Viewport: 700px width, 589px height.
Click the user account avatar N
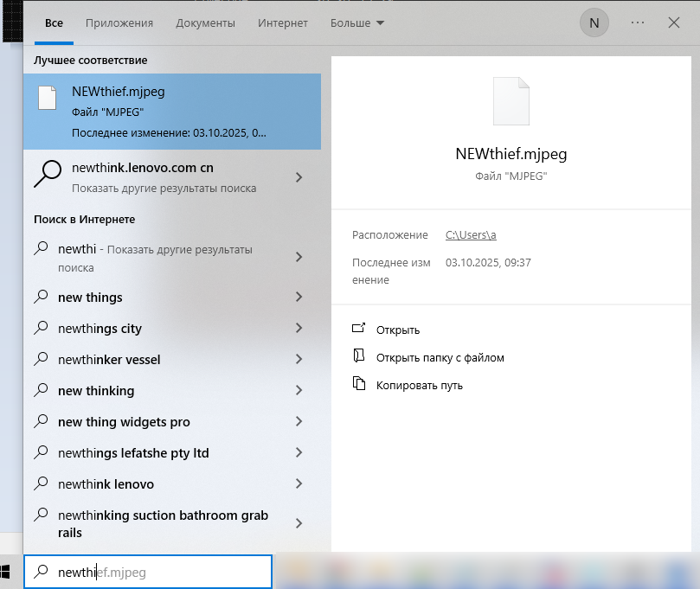593,23
